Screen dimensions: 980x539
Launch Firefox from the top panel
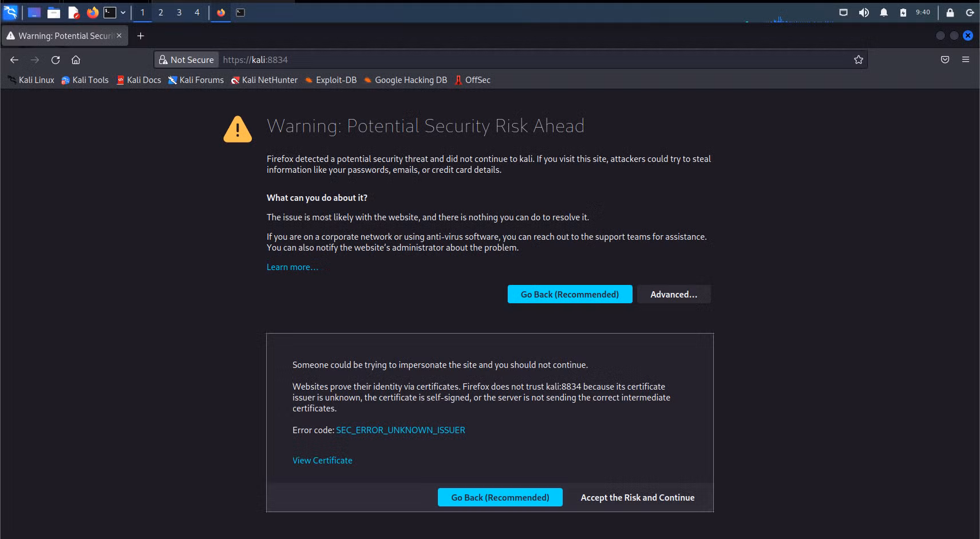pyautogui.click(x=92, y=12)
